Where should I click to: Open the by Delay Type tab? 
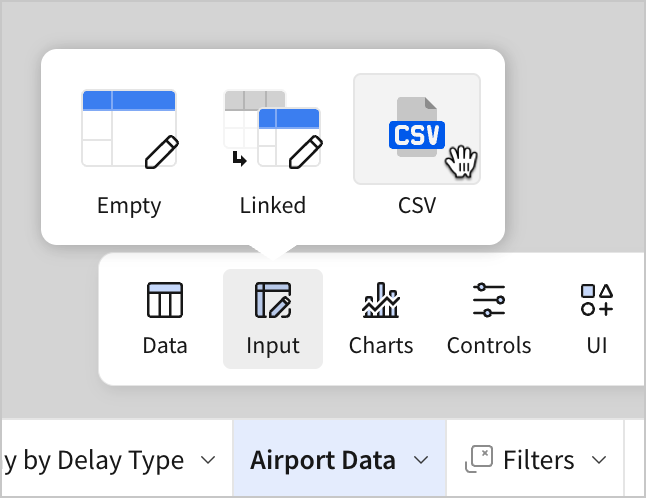pos(95,460)
